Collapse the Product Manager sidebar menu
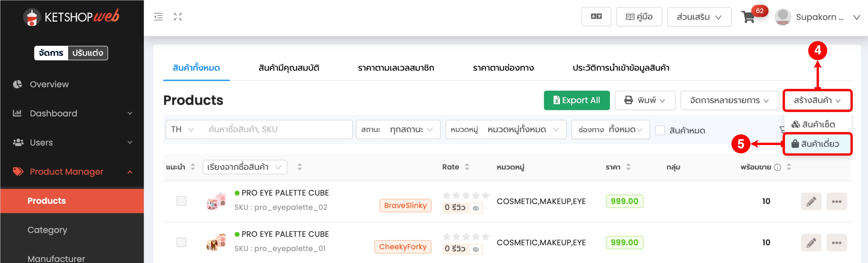The height and width of the screenshot is (263, 868). point(72,171)
